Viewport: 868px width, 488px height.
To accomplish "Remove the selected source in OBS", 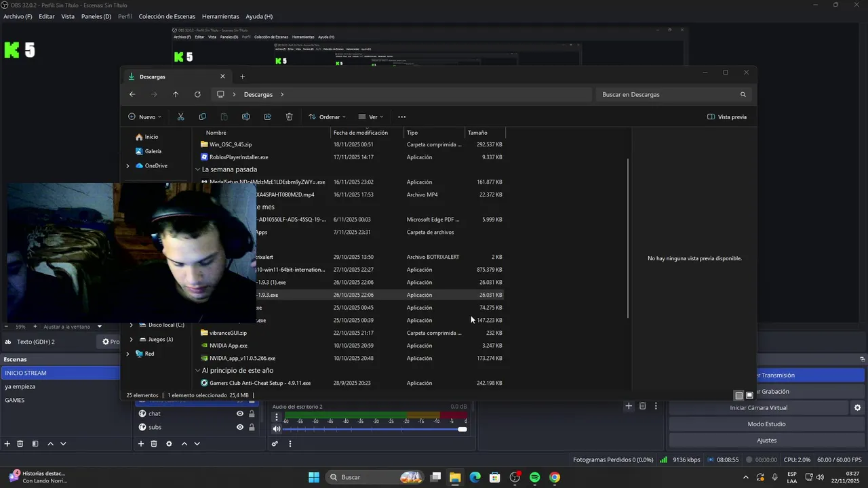I will [154, 443].
